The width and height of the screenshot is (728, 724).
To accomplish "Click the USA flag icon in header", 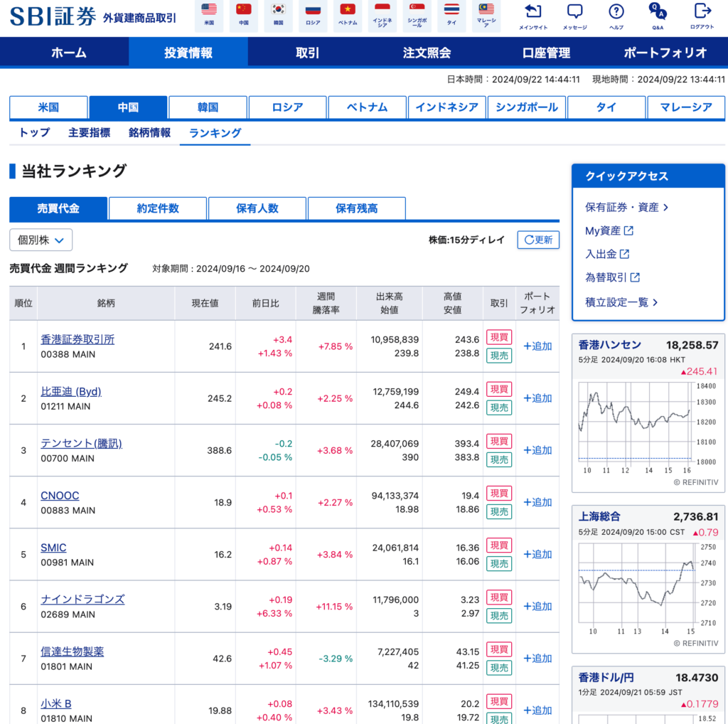I will point(209,9).
